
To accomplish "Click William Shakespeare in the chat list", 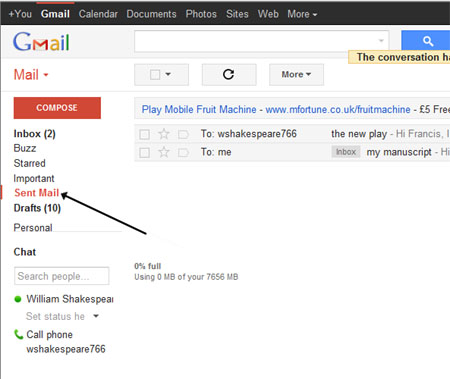I will coord(70,299).
